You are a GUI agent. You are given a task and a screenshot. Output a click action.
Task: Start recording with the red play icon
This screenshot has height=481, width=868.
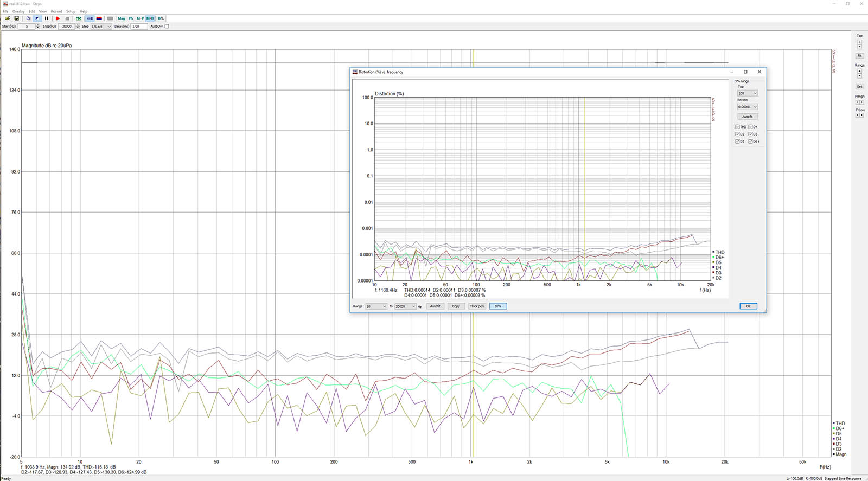pyautogui.click(x=58, y=18)
